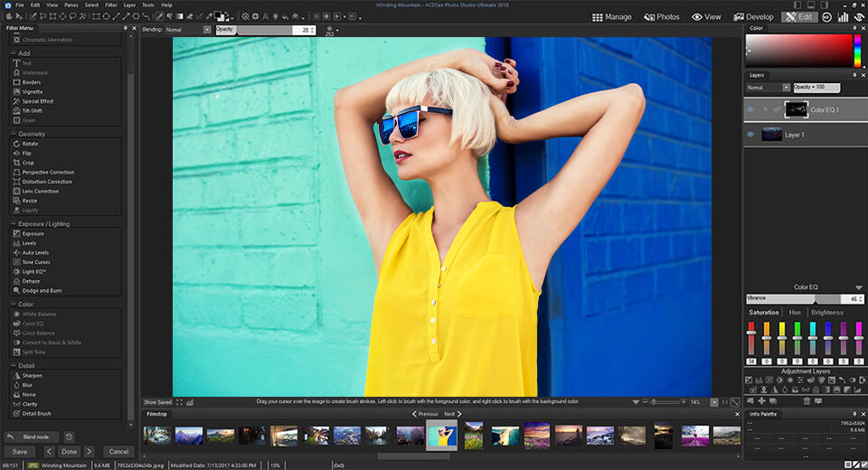
Task: Open the Tilt-Shift effect
Action: point(32,110)
